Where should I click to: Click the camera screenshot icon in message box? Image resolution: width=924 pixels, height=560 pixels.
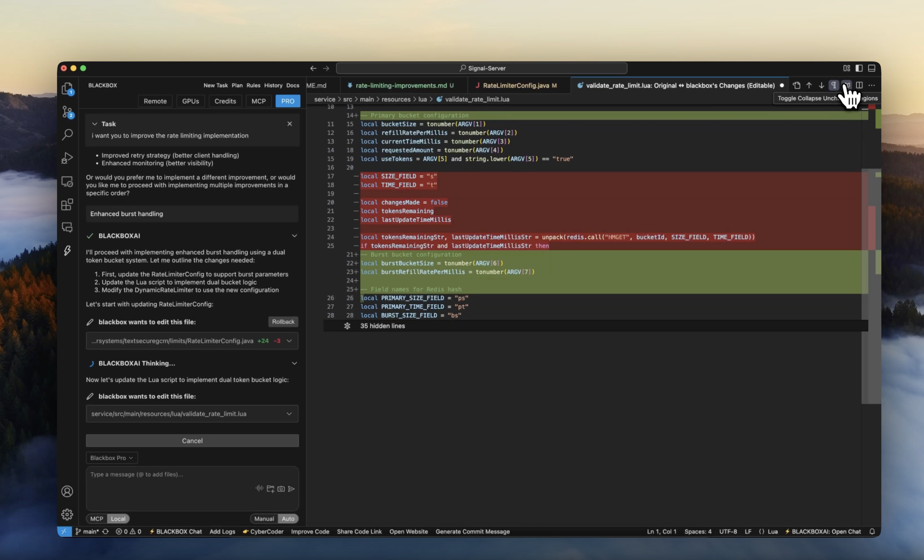(x=281, y=489)
